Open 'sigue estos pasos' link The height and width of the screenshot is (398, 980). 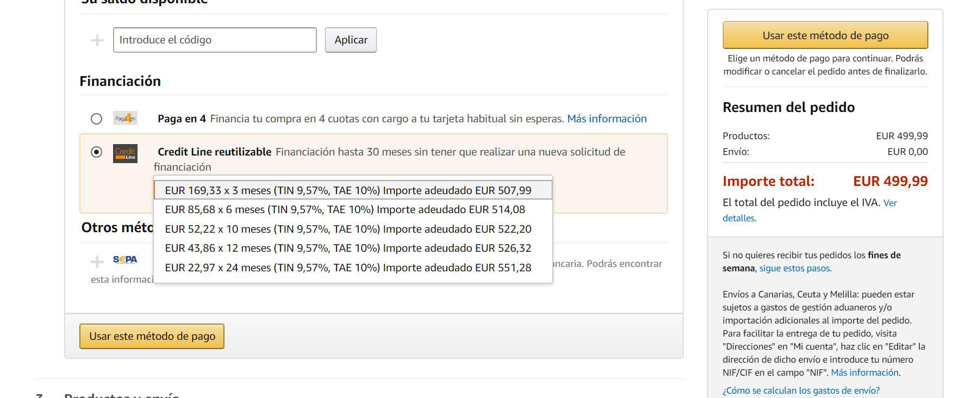point(795,268)
